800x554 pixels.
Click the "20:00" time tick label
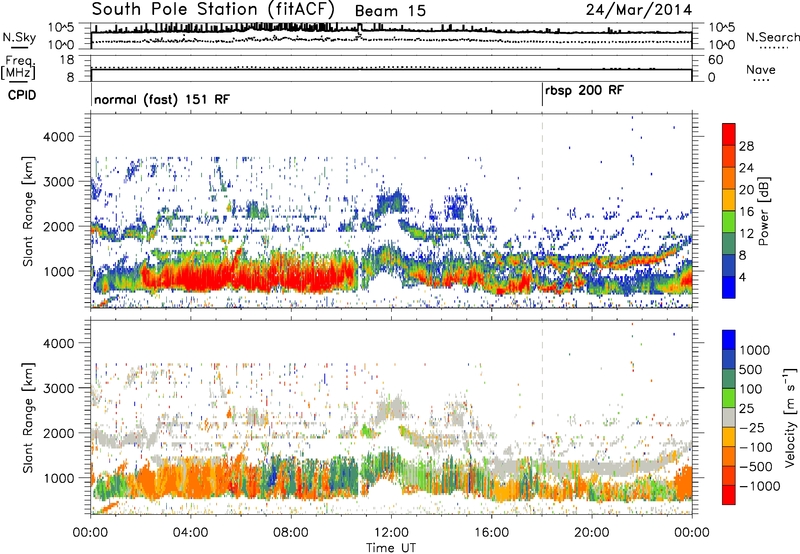click(591, 533)
